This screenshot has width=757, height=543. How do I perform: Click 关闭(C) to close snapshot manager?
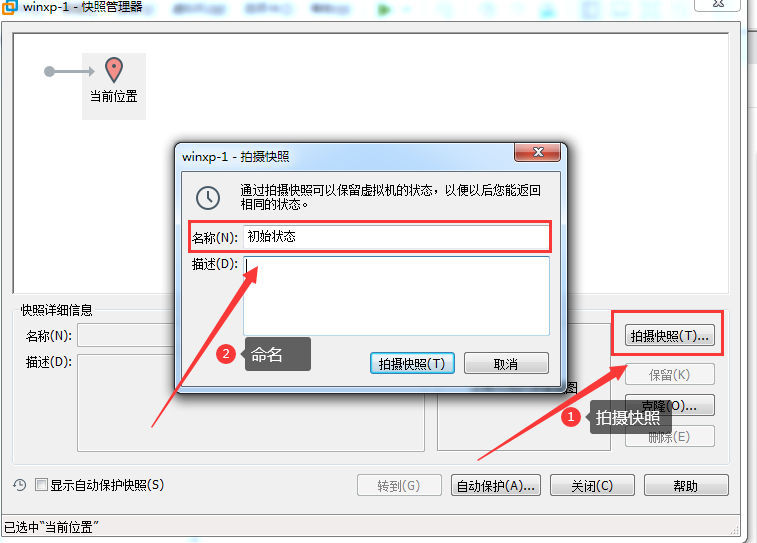[592, 485]
